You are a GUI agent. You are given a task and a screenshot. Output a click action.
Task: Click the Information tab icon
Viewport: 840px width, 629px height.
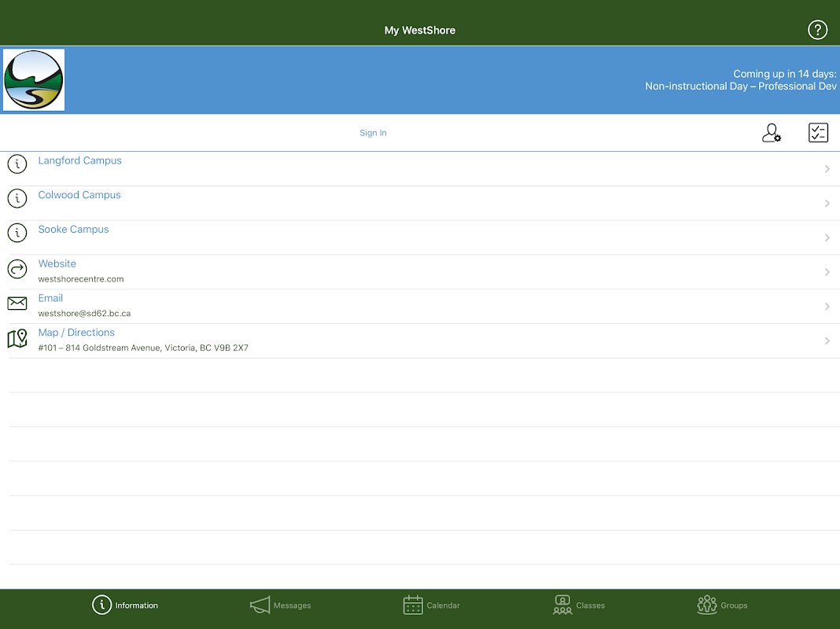[x=101, y=605]
